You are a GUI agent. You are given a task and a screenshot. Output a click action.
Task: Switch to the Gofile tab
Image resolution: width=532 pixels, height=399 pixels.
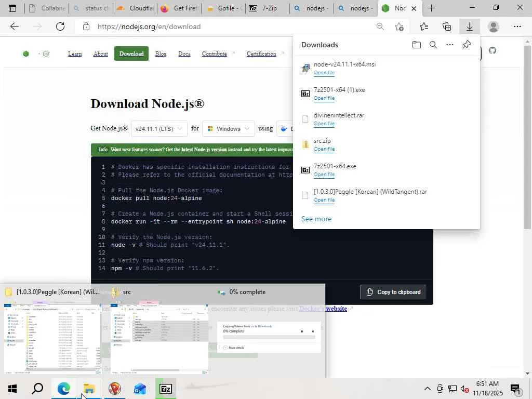point(224,8)
